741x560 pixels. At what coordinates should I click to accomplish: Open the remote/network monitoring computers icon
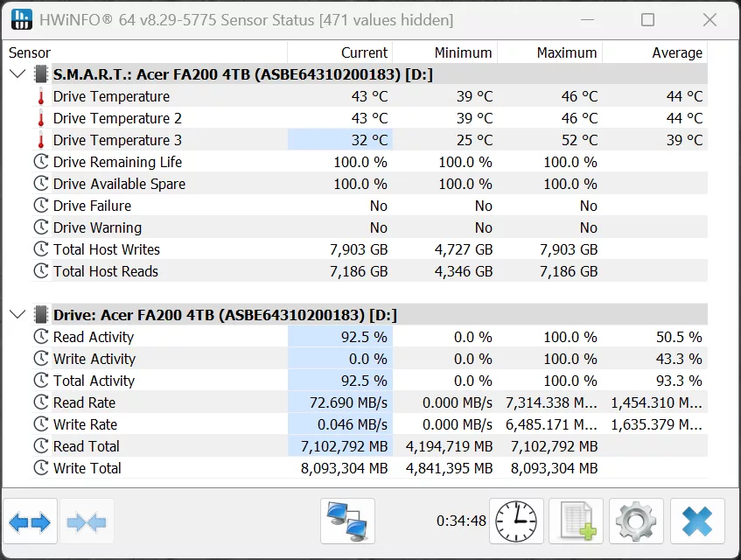click(347, 521)
